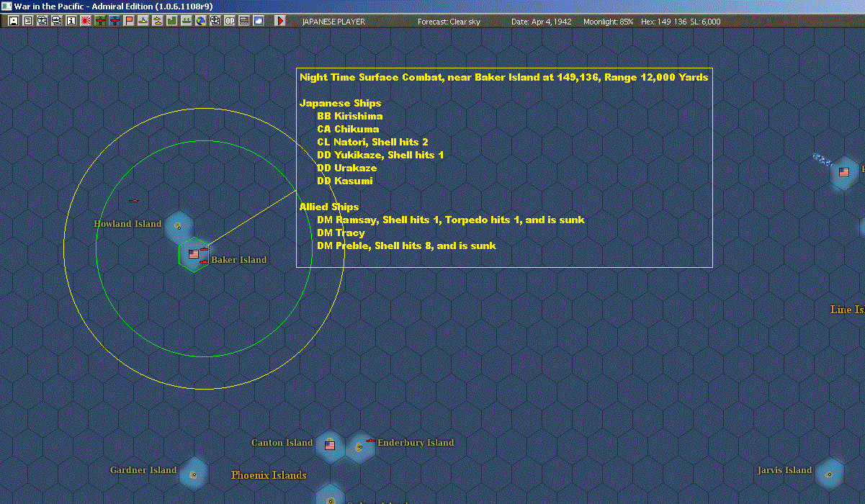Viewport: 865px width, 504px height.
Task: Click 'DD Yukikaze, Shell hits 1' line
Action: [x=380, y=155]
